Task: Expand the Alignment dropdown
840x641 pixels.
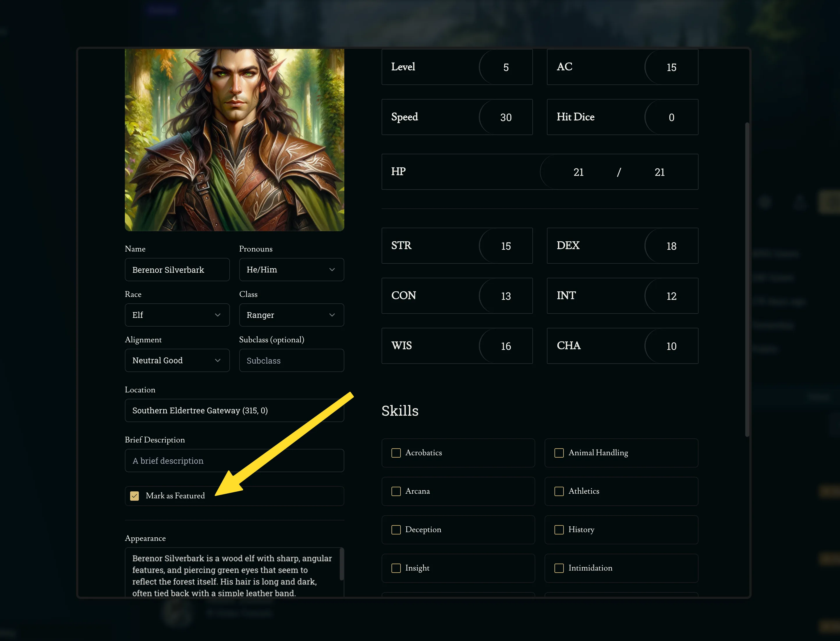Action: pos(177,360)
